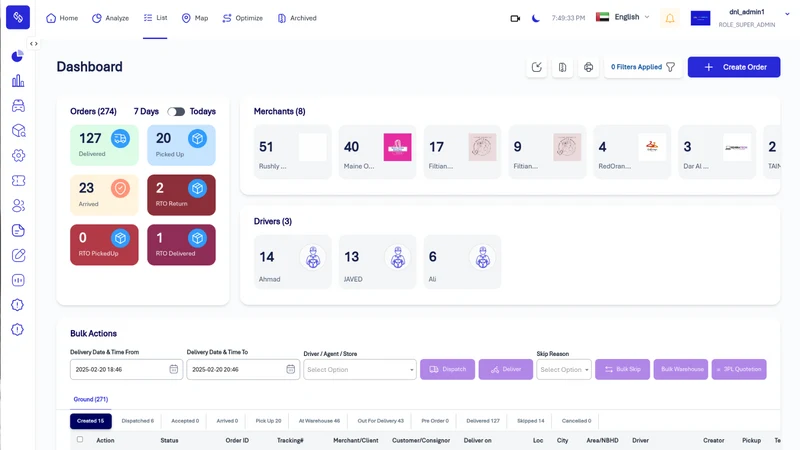Select the Maine merchant with 40 orders
This screenshot has height=450, width=800.
coord(377,152)
